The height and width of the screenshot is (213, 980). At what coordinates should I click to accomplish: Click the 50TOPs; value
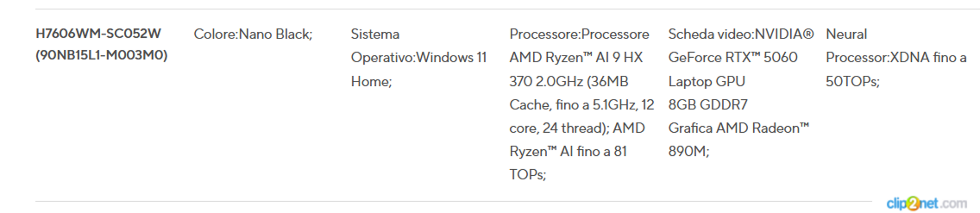(x=852, y=81)
